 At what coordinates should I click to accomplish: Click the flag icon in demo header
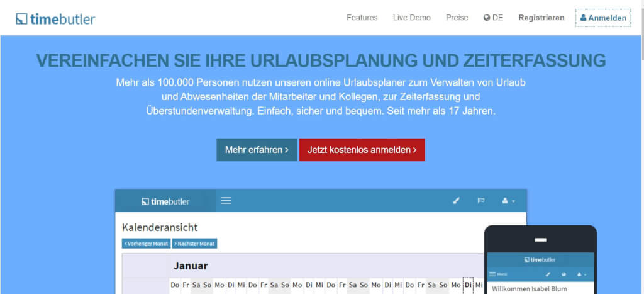(481, 201)
